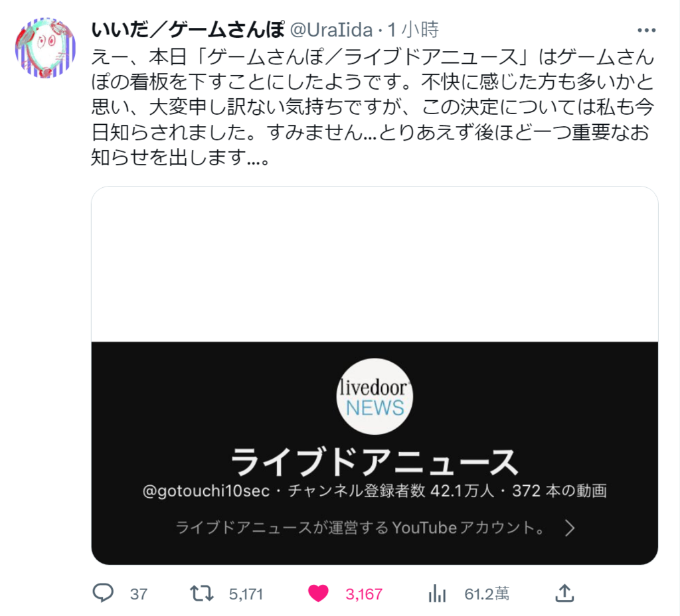
Task: Click the blank white card preview image
Action: pos(375,264)
